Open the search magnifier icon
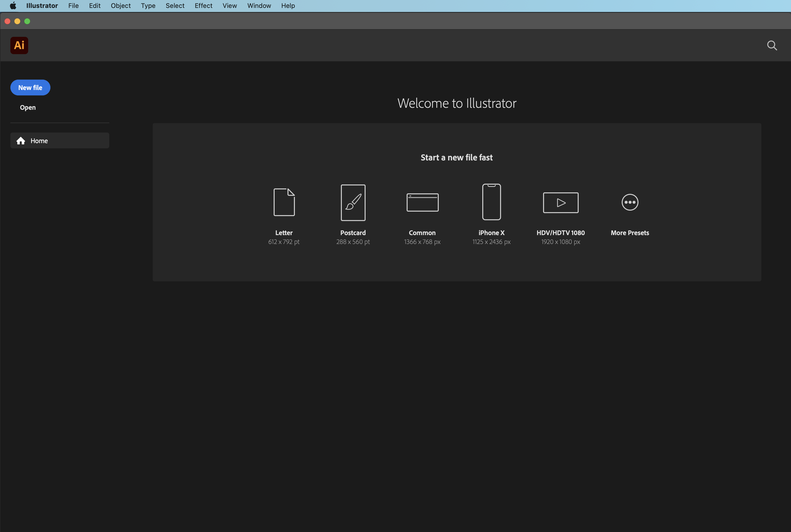This screenshot has width=791, height=532. click(x=772, y=45)
